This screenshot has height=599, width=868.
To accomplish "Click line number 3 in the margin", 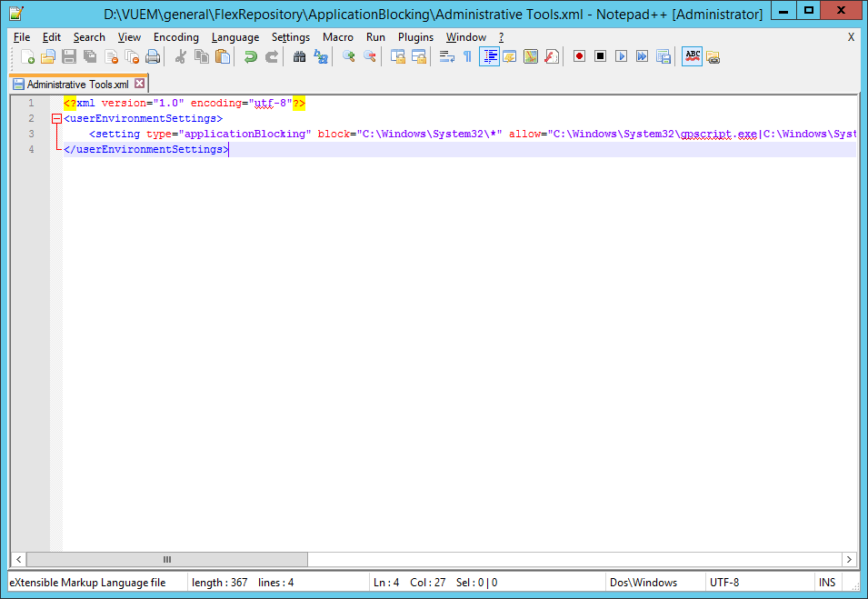I will point(31,134).
